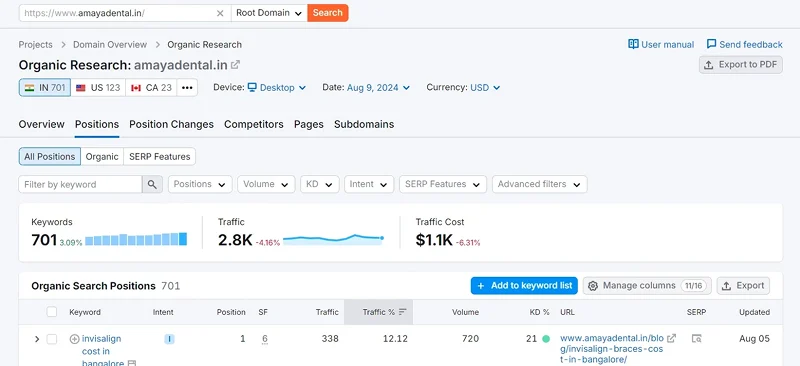
Task: Switch to the Positions tab
Action: click(x=97, y=124)
